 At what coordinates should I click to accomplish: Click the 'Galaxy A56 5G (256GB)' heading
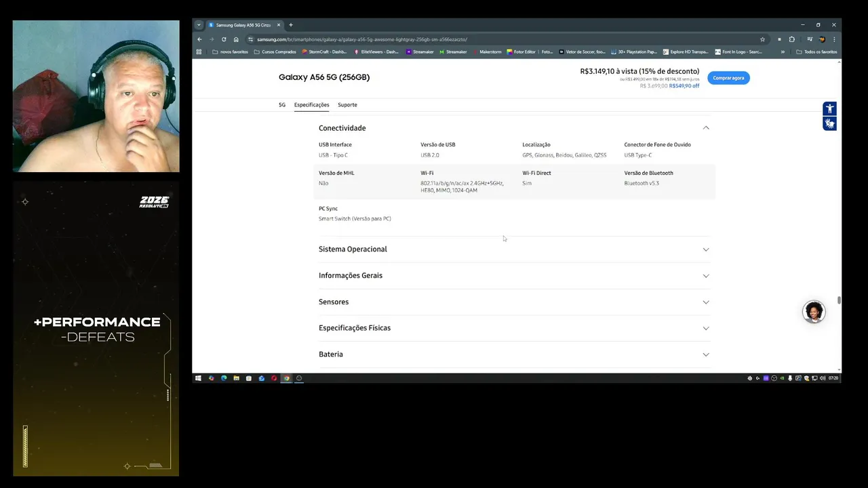(324, 77)
